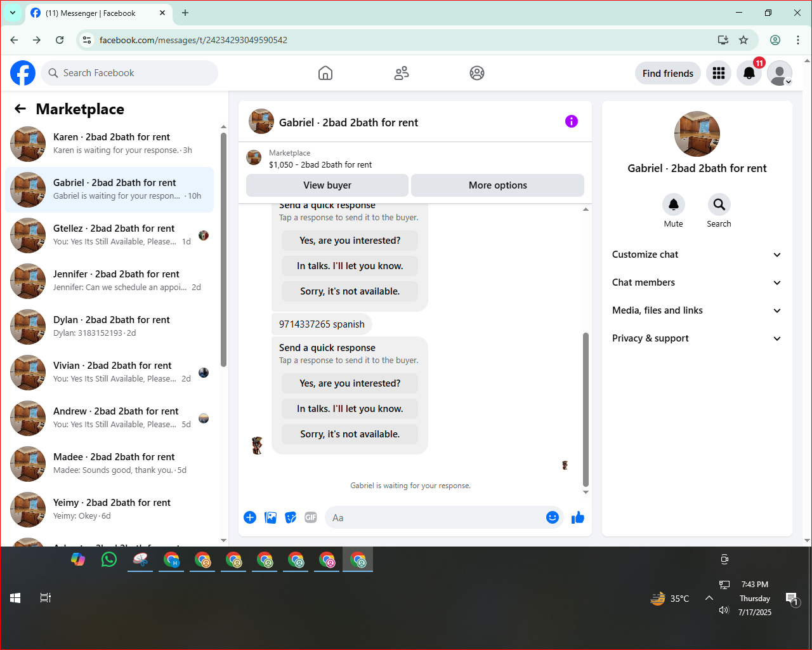Image resolution: width=812 pixels, height=650 pixels.
Task: Open Gabriel's large profile photo in side panel
Action: coord(697,134)
